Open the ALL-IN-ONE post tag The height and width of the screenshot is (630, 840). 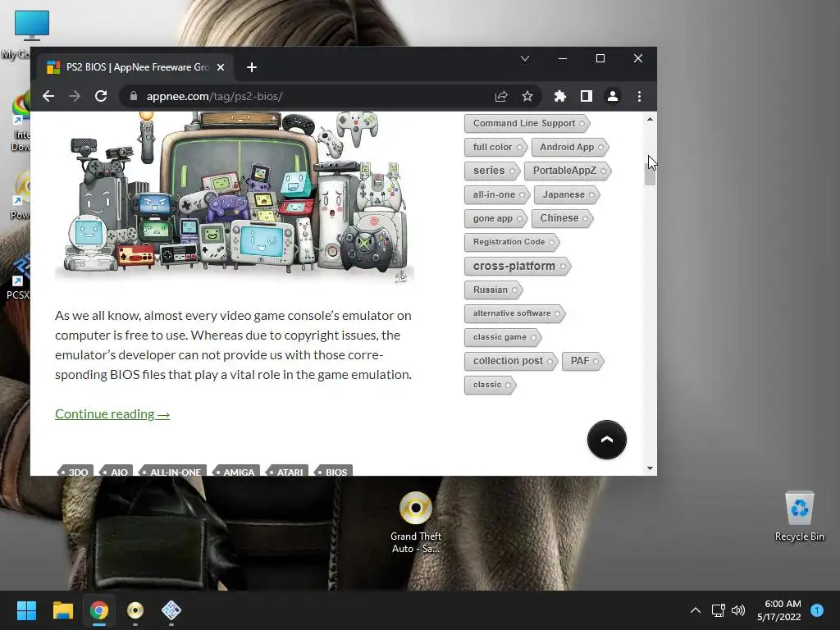172,471
